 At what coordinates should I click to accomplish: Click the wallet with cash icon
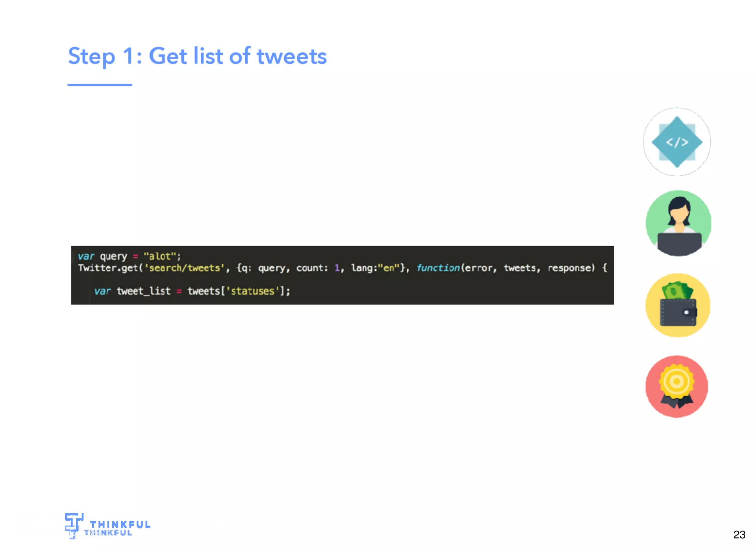[678, 305]
